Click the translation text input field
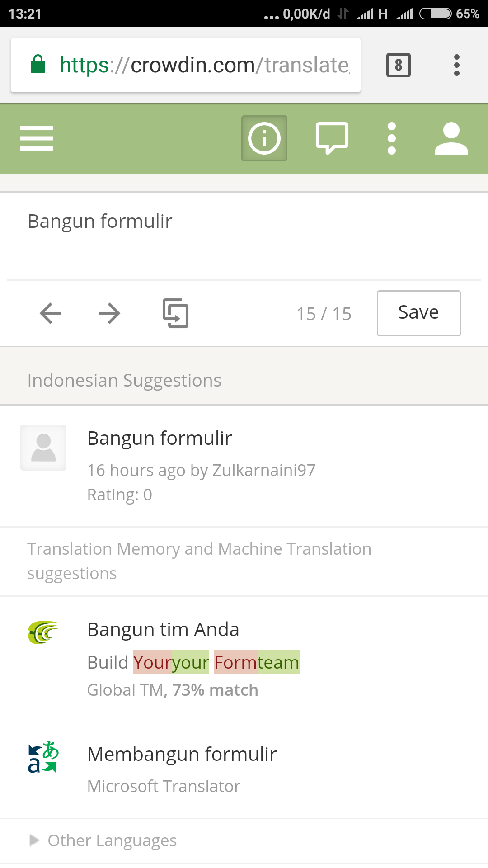This screenshot has height=868, width=488. point(244,235)
